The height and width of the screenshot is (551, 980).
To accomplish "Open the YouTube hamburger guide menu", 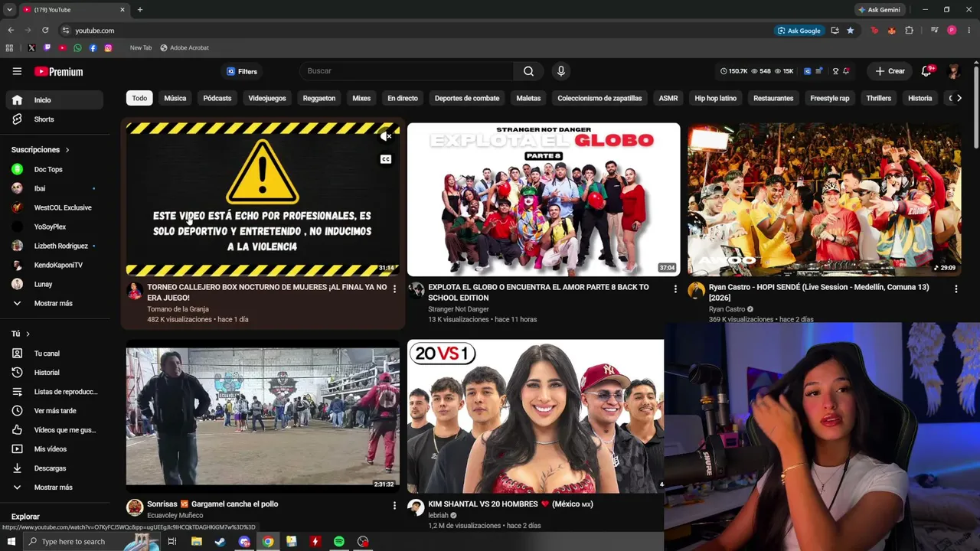I will click(x=17, y=71).
